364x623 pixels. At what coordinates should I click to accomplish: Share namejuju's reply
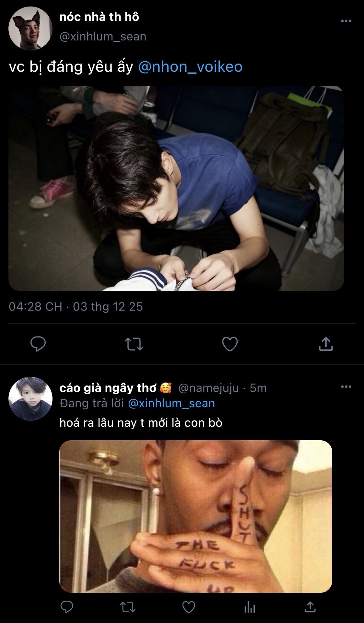pos(310,607)
